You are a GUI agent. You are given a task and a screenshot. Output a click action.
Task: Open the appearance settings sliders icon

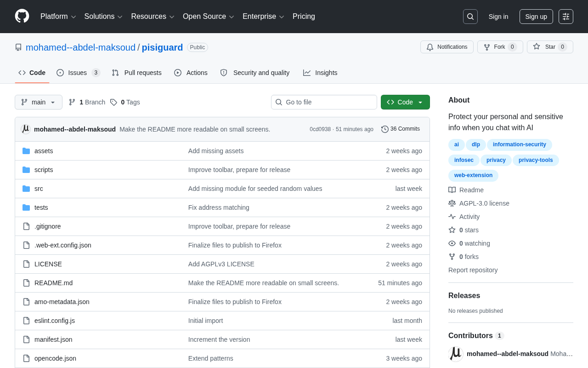(566, 17)
